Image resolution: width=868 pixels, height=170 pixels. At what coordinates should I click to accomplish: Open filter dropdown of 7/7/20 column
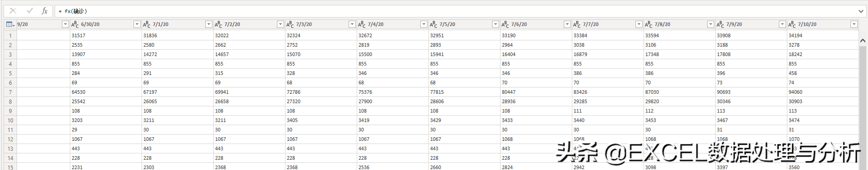click(x=639, y=24)
